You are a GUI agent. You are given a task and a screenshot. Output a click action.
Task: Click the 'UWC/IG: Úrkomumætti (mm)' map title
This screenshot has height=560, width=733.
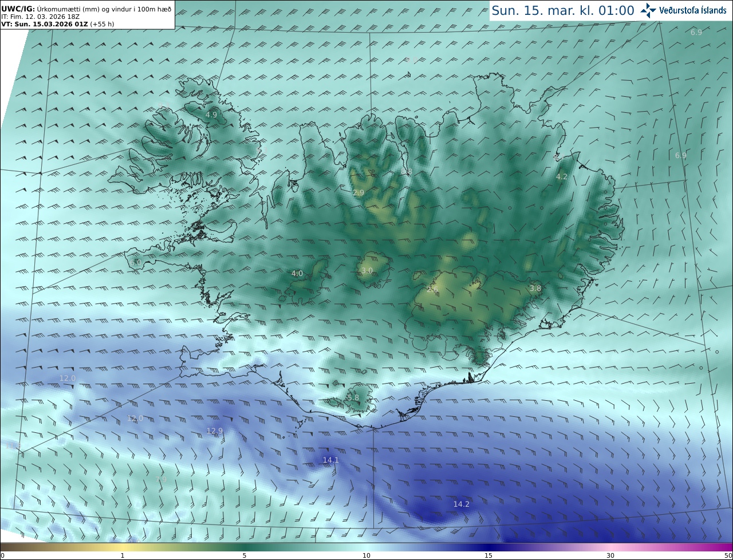[x=86, y=9]
